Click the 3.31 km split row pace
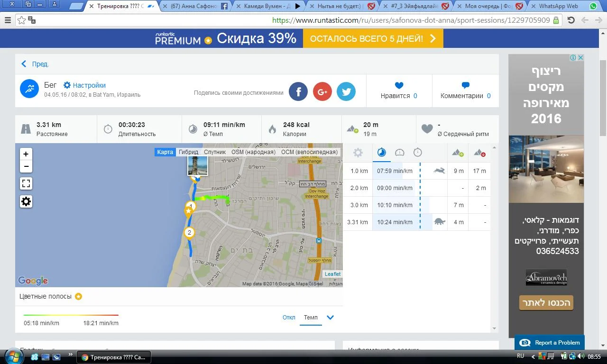This screenshot has height=364, width=607. 395,222
